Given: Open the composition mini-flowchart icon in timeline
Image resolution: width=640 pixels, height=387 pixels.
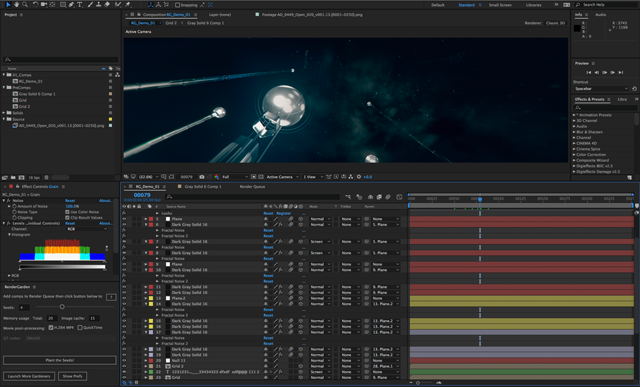Looking at the screenshot, I should pos(348,197).
